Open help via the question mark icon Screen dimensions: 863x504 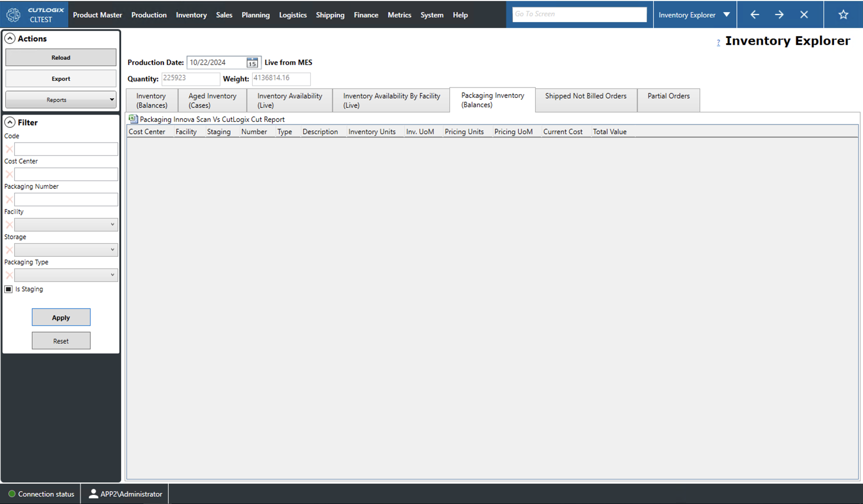718,43
